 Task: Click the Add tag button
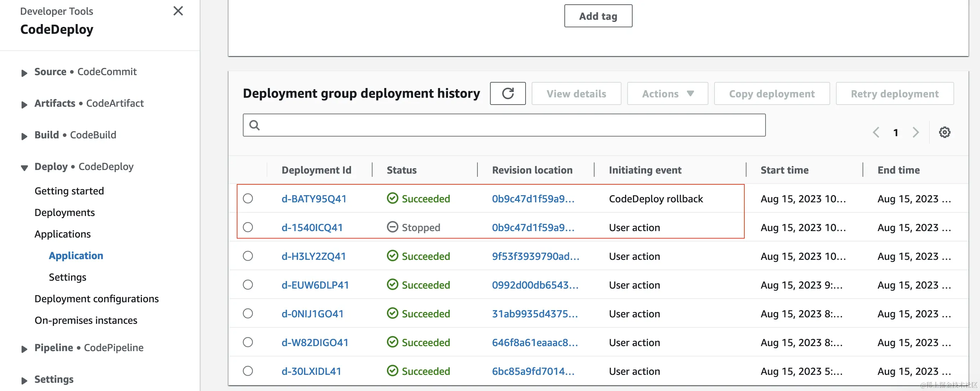[598, 16]
